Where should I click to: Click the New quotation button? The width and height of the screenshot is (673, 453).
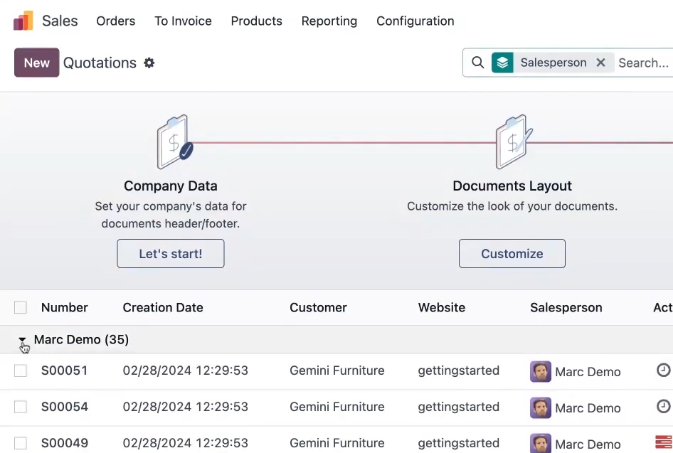tap(36, 63)
